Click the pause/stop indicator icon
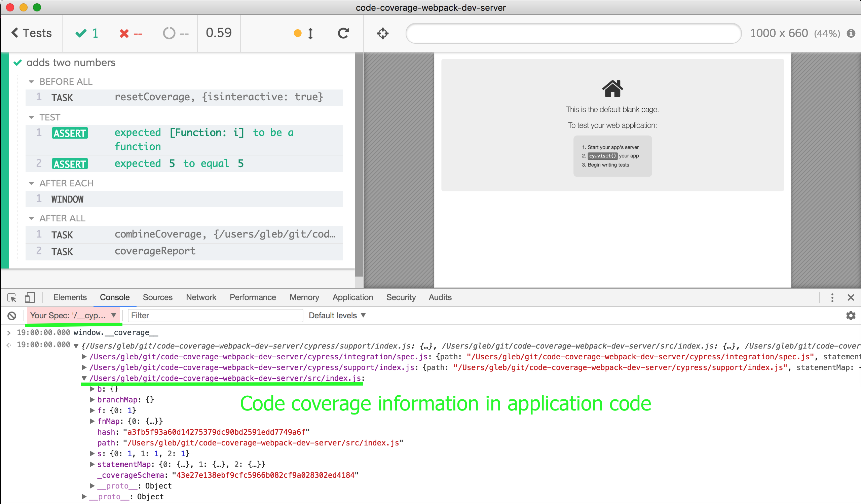Viewport: 861px width, 504px height. tap(296, 34)
